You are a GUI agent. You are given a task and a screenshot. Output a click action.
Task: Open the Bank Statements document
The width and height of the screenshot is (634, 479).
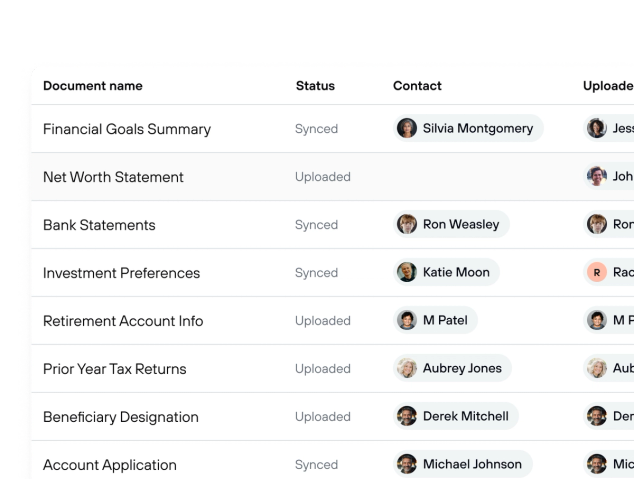(x=99, y=225)
